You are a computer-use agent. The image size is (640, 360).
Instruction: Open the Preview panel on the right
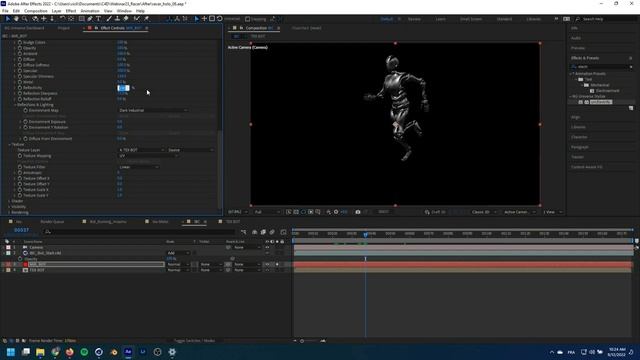click(x=578, y=48)
